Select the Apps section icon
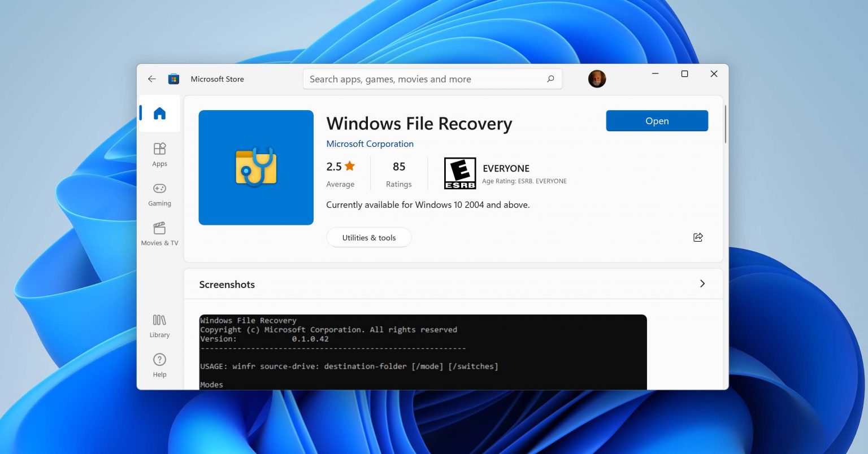 [159, 152]
